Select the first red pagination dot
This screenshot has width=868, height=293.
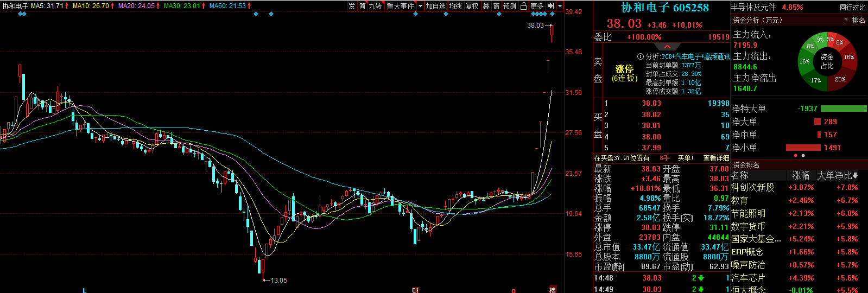click(x=796, y=156)
